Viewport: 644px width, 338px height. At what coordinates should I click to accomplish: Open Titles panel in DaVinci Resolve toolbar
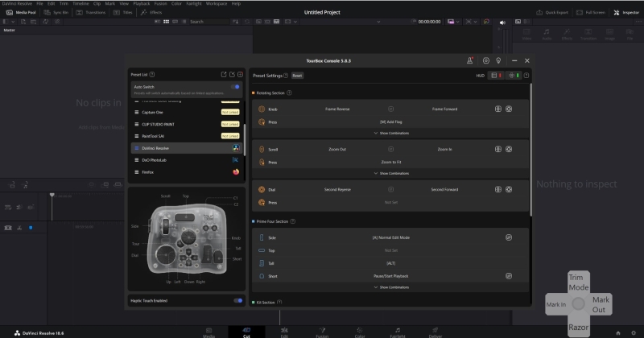click(x=123, y=12)
